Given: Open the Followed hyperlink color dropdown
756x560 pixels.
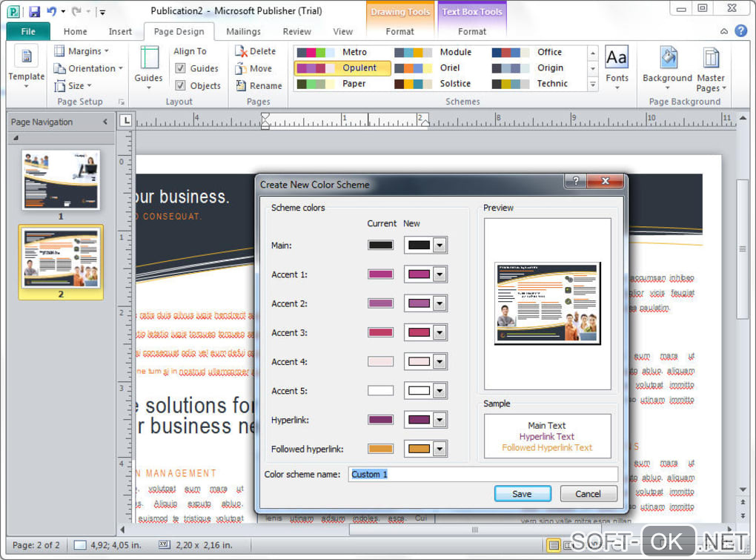Looking at the screenshot, I should coord(440,449).
